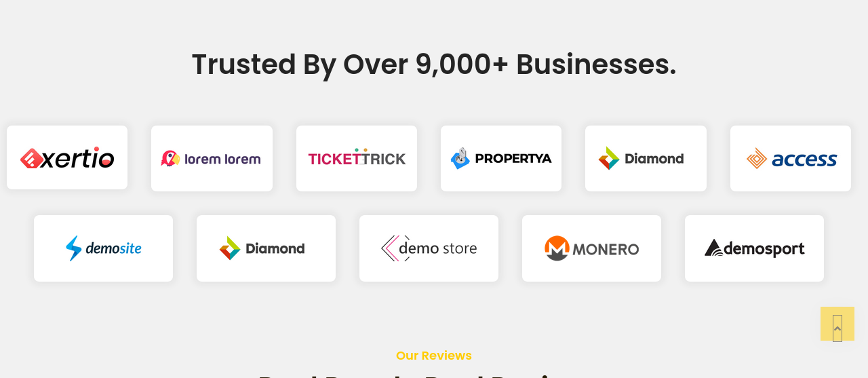Click the demosport wordmark text
Image resolution: width=868 pixels, height=378 pixels.
click(764, 249)
